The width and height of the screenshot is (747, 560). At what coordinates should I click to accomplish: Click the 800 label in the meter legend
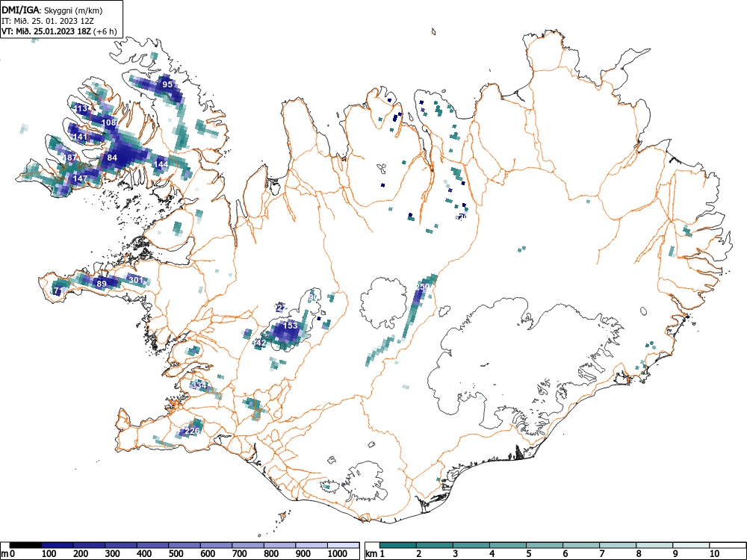pyautogui.click(x=272, y=554)
